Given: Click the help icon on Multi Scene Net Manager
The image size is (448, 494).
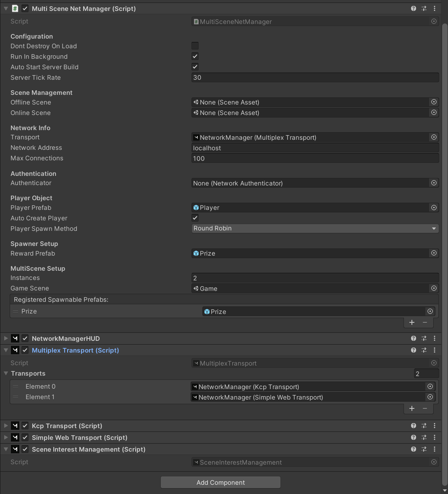Looking at the screenshot, I should (x=413, y=8).
